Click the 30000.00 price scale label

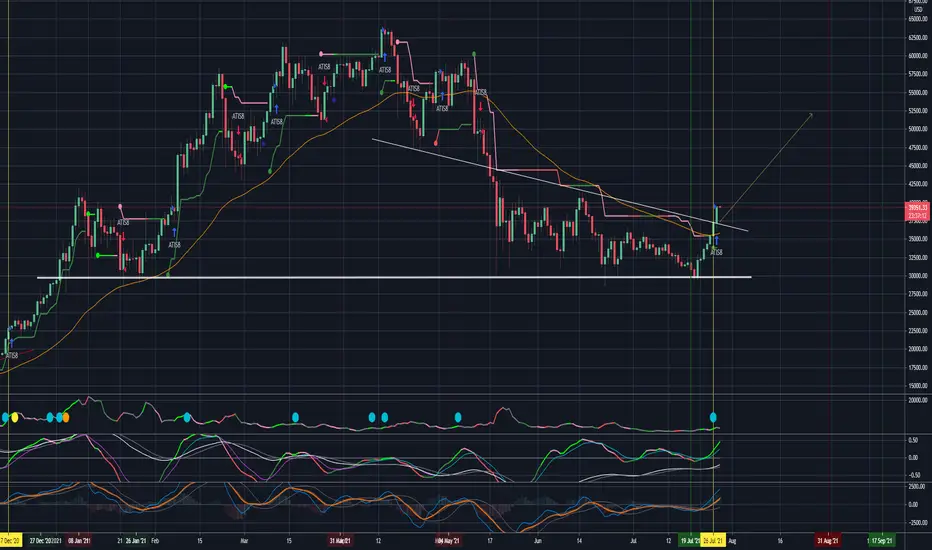918,276
